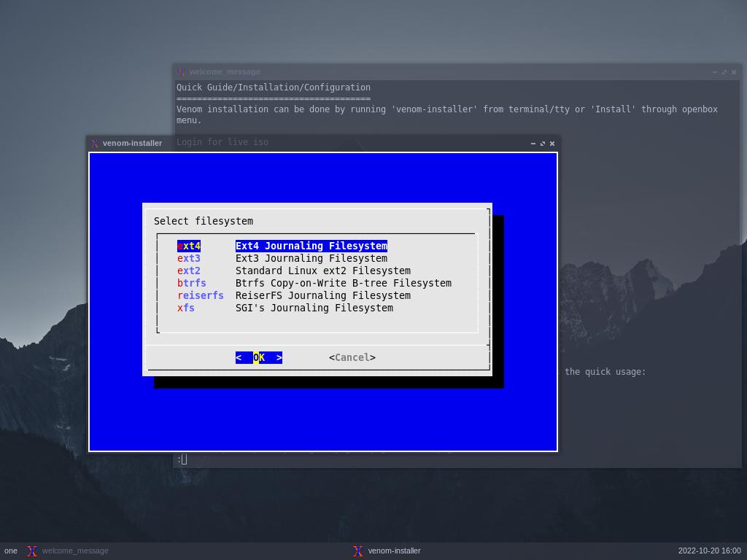The image size is (747, 560).
Task: Confirm selection with the OK button
Action: coord(259,357)
